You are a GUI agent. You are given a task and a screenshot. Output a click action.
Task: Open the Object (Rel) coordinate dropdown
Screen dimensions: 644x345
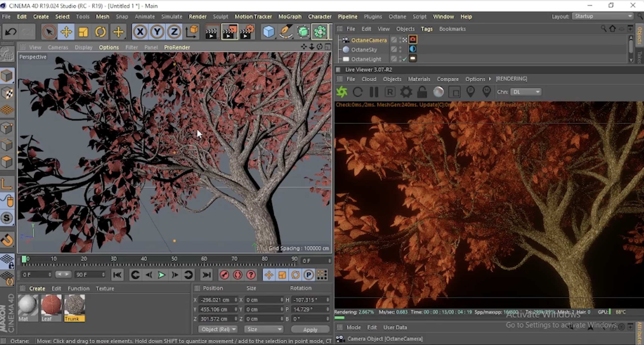click(x=218, y=329)
